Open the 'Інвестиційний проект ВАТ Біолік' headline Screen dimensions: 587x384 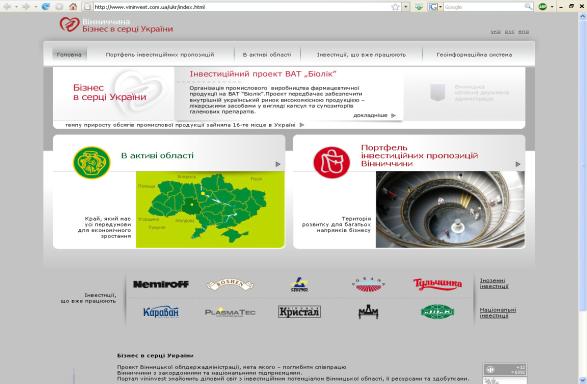pyautogui.click(x=262, y=74)
